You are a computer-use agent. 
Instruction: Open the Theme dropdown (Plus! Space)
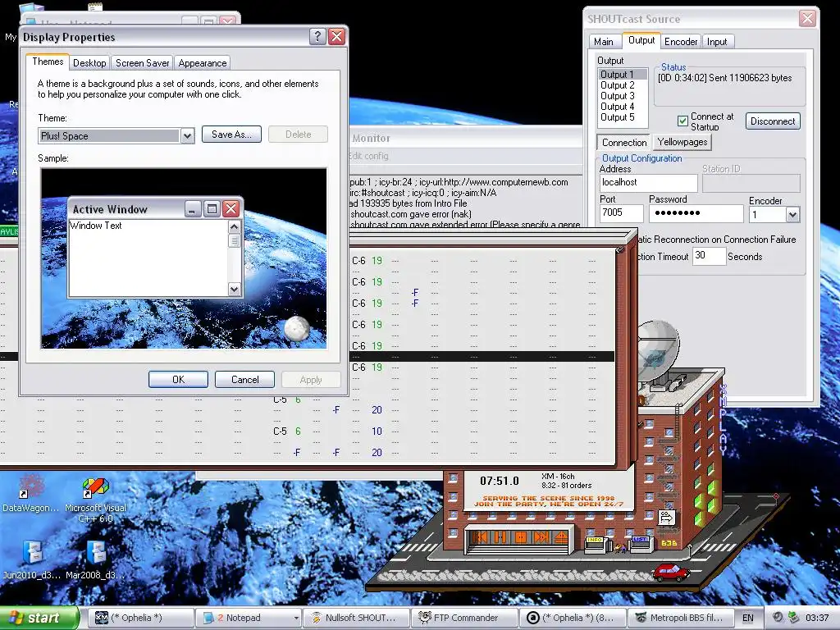tap(187, 135)
